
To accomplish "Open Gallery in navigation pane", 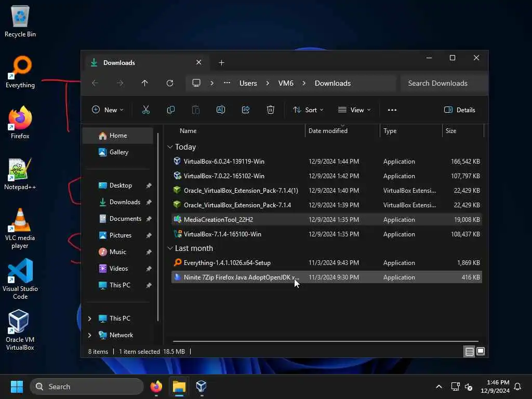I will point(118,152).
